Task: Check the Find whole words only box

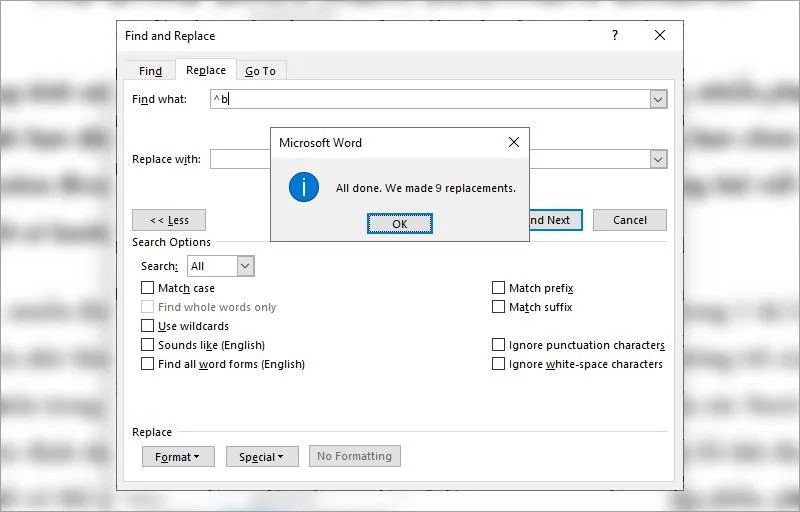Action: pyautogui.click(x=147, y=307)
